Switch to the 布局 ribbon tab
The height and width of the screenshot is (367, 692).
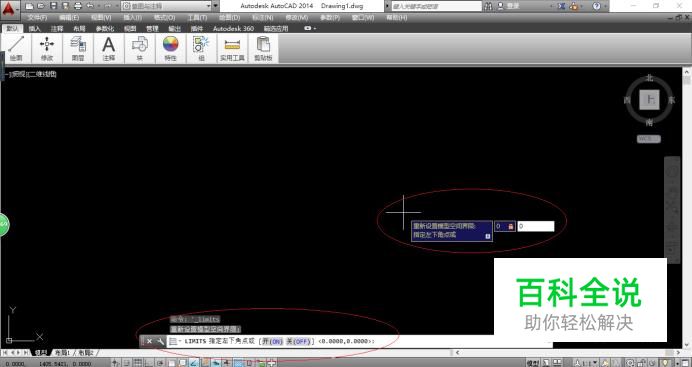click(x=79, y=28)
